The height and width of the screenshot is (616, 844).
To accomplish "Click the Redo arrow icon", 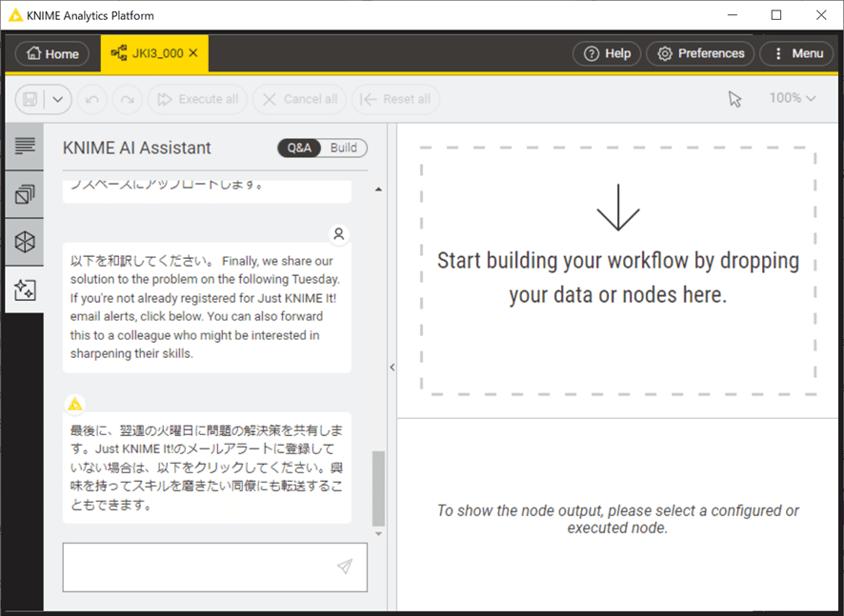I will click(x=127, y=99).
